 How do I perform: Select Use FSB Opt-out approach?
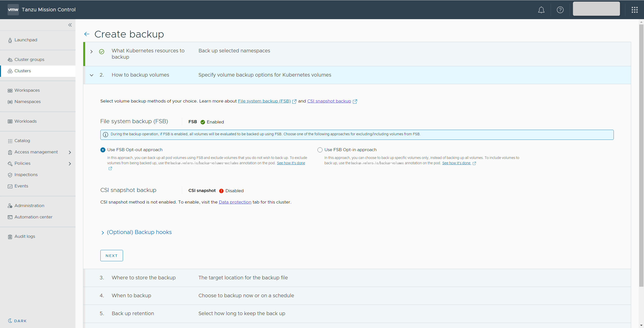(103, 150)
